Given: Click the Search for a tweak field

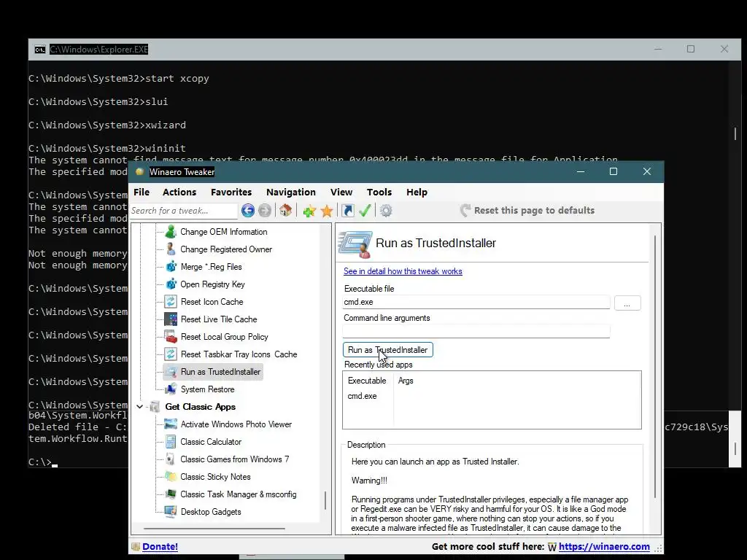Looking at the screenshot, I should click(183, 211).
